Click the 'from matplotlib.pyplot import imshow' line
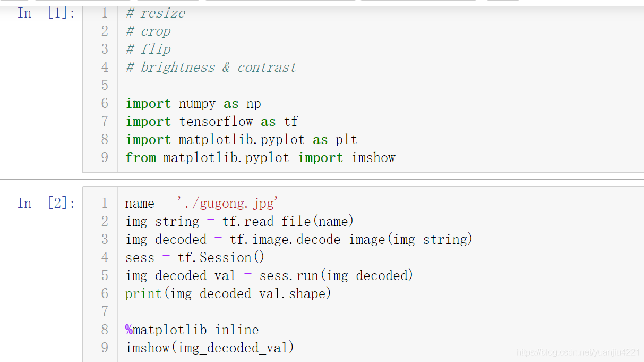The image size is (644, 362). 260,158
